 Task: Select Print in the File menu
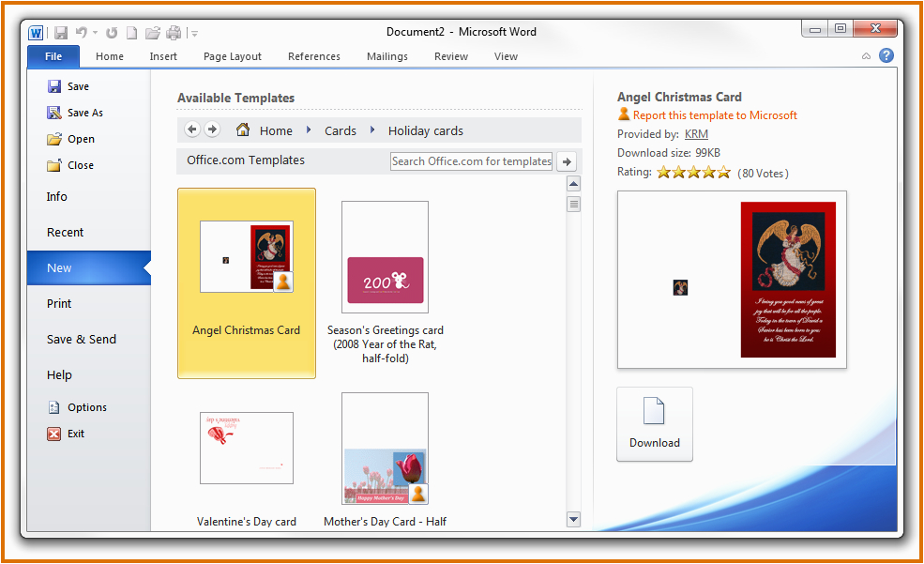click(59, 303)
